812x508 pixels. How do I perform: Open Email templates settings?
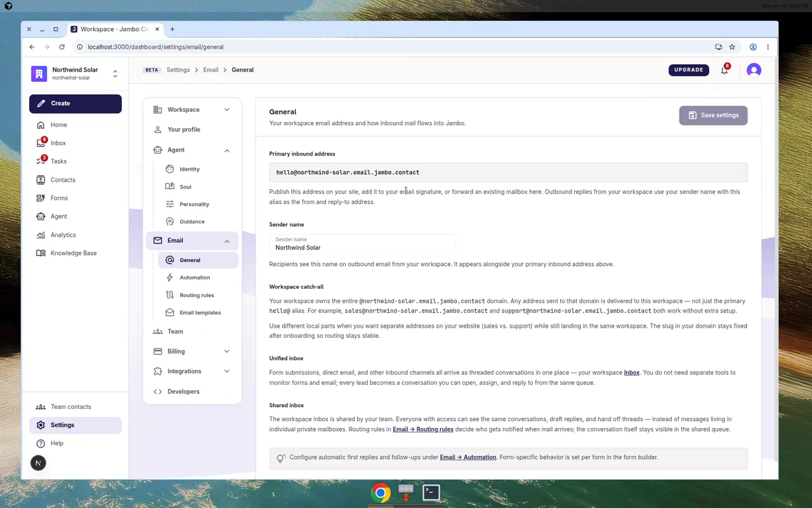pos(198,312)
